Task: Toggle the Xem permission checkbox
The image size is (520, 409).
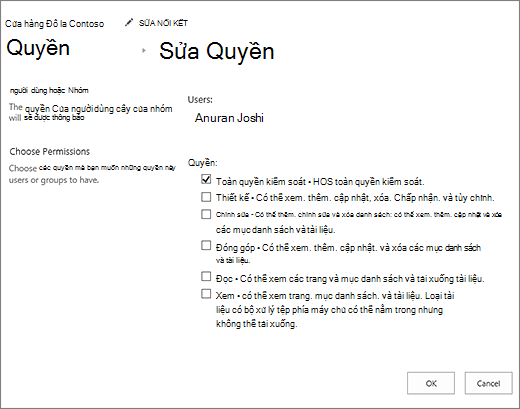Action: click(x=206, y=294)
